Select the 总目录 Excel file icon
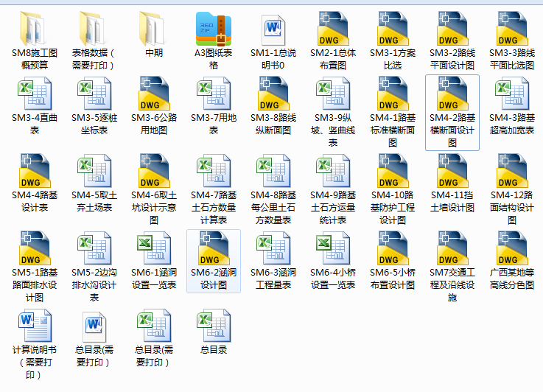 tap(214, 326)
